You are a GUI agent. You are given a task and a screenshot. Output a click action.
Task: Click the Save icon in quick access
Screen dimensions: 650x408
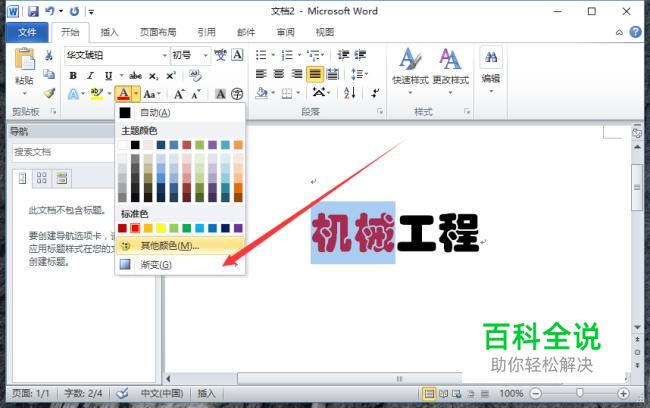(x=33, y=11)
